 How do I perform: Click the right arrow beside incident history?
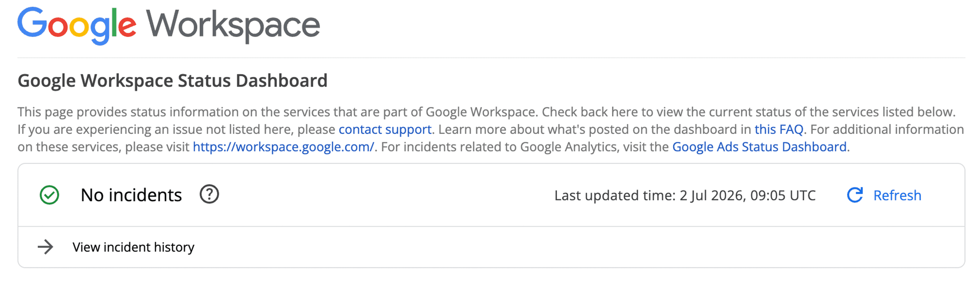[x=46, y=247]
